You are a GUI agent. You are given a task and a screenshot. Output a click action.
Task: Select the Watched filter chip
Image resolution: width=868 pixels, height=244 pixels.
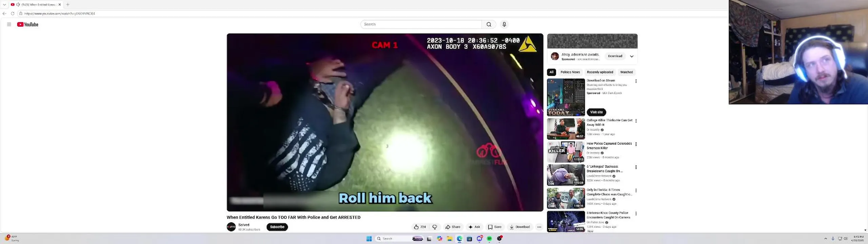click(626, 72)
